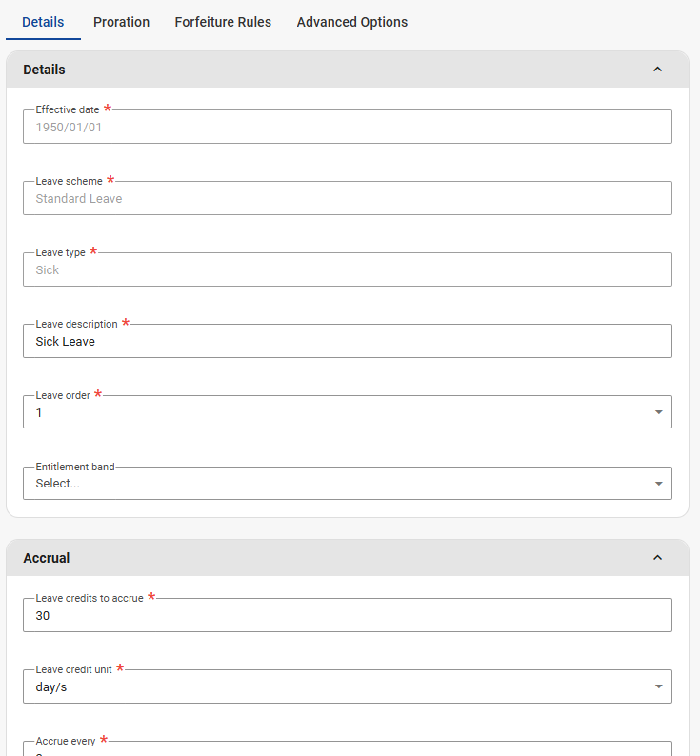Viewport: 700px width, 756px height.
Task: Focus the Leave credits to accrue field
Action: [x=347, y=616]
